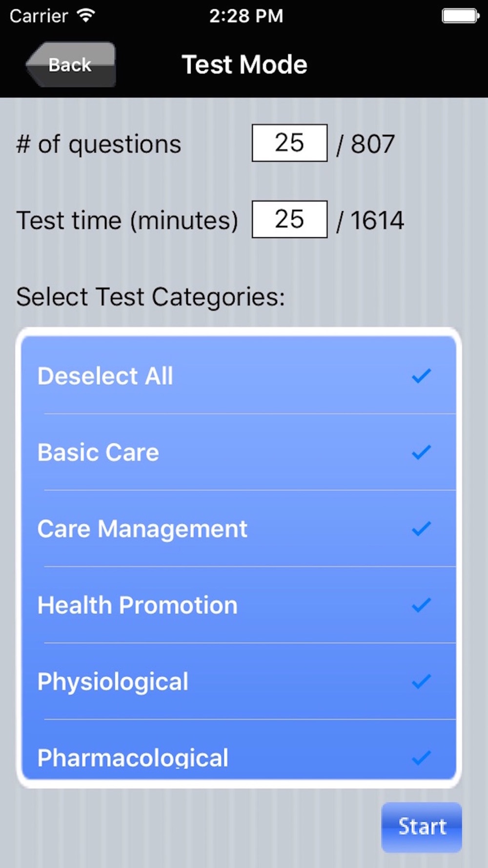Select the Physiological category label

pyautogui.click(x=113, y=682)
